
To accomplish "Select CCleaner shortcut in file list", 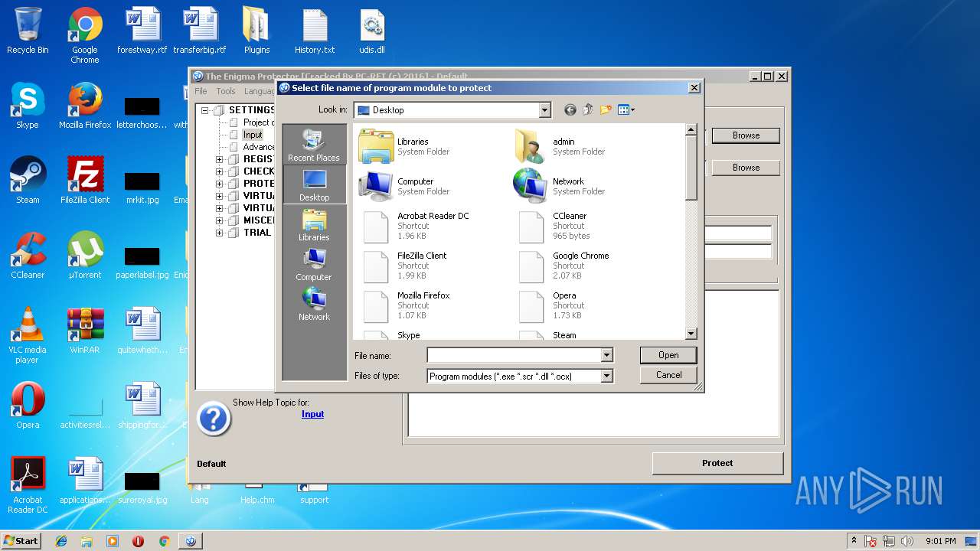I will (554, 226).
